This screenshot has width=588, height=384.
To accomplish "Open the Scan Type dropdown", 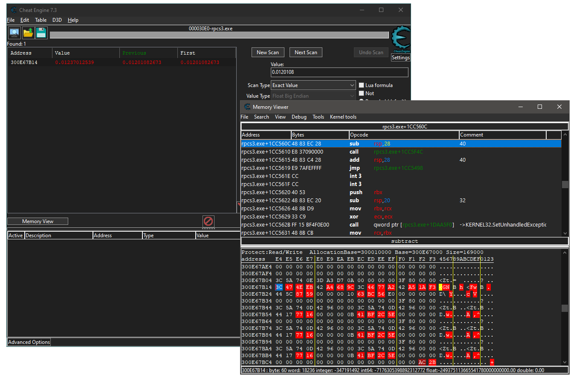I will 313,85.
